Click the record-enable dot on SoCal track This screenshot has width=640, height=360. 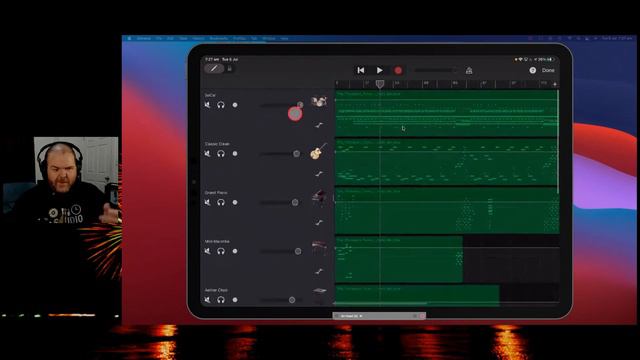(235, 105)
